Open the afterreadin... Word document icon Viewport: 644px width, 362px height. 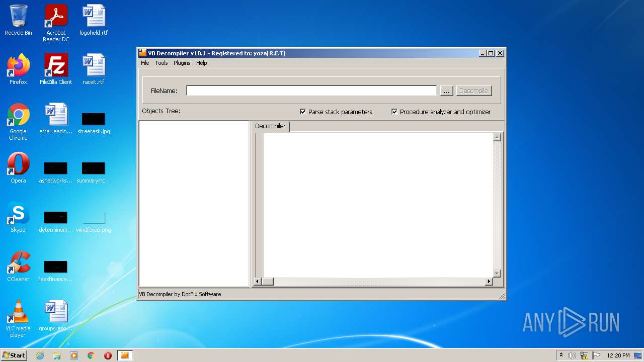(x=56, y=119)
